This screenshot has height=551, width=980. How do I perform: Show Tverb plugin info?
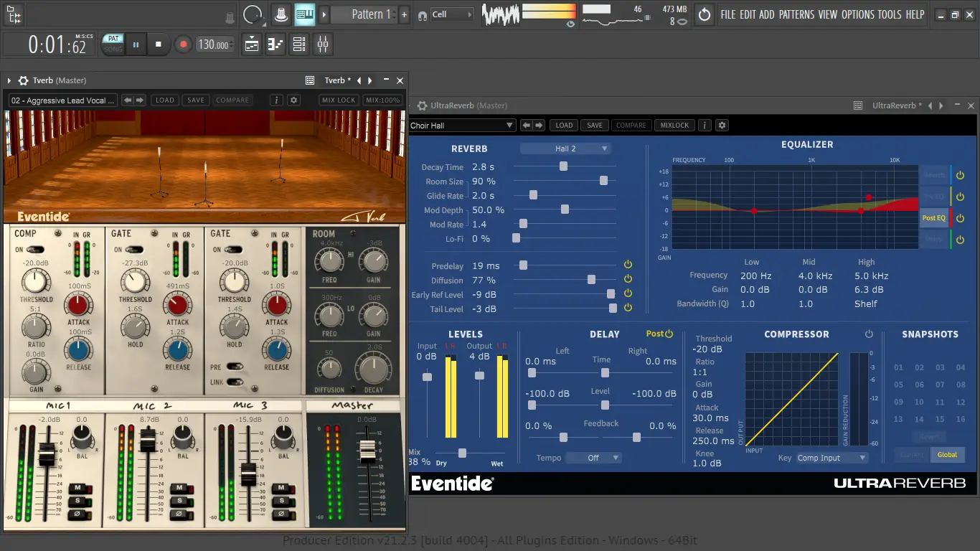coord(276,100)
